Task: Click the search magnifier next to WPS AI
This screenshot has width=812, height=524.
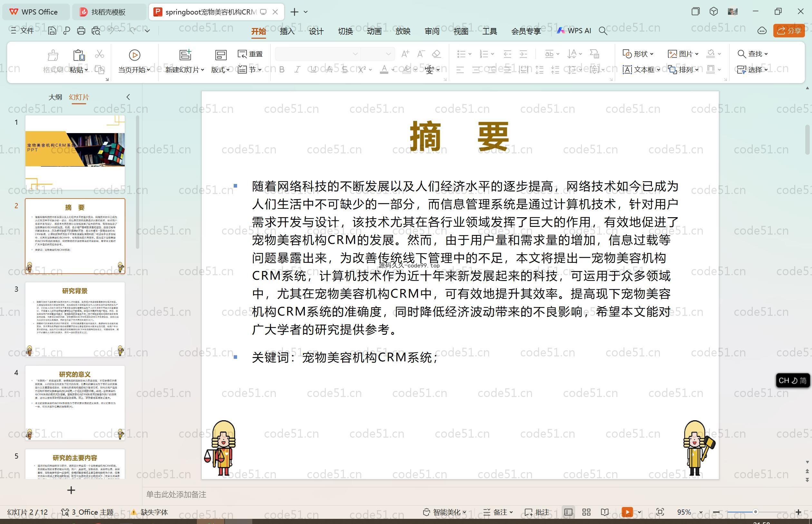Action: tap(603, 31)
